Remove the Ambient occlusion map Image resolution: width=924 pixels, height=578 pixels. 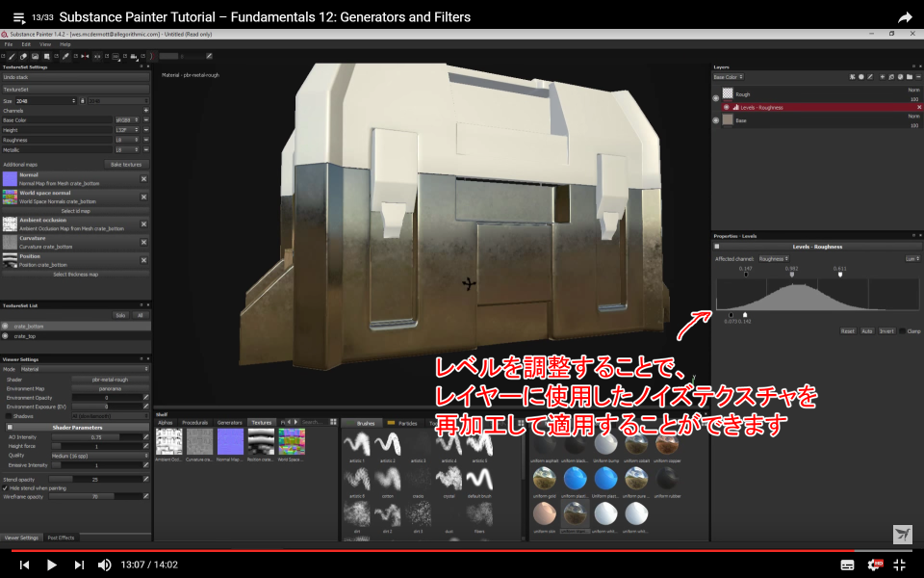pyautogui.click(x=143, y=224)
